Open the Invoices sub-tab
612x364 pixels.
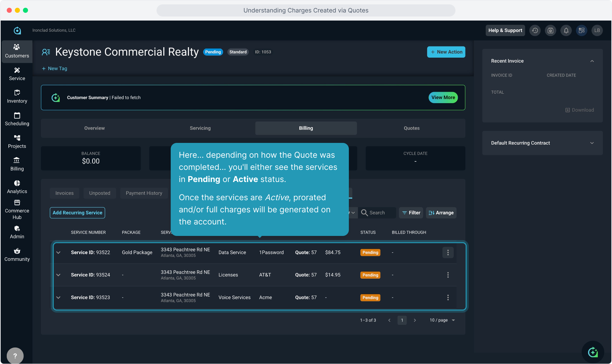pyautogui.click(x=64, y=193)
